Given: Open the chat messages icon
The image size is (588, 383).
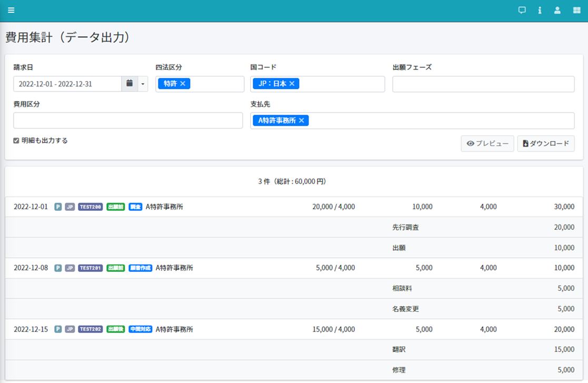Looking at the screenshot, I should point(522,10).
